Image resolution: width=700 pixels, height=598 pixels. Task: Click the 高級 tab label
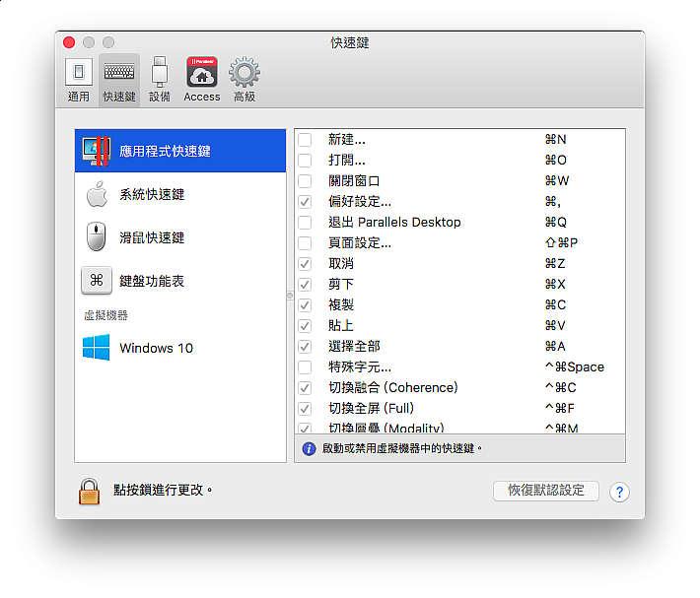(245, 97)
